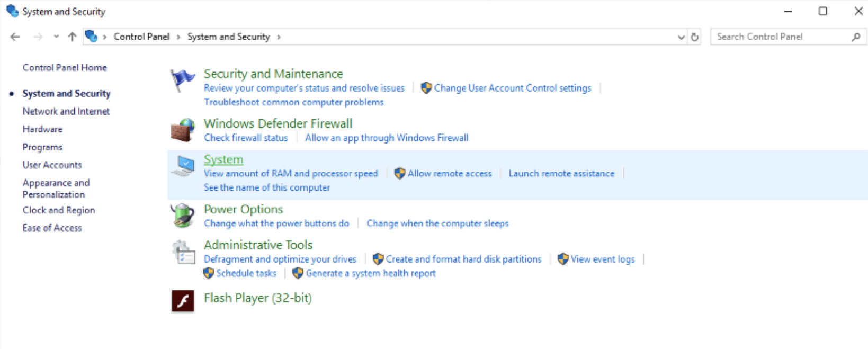Maximize the System and Security window
Image resolution: width=868 pixels, height=349 pixels.
822,11
